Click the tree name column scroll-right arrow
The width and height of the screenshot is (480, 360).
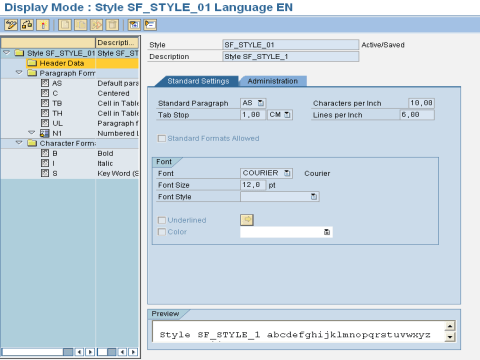90,352
